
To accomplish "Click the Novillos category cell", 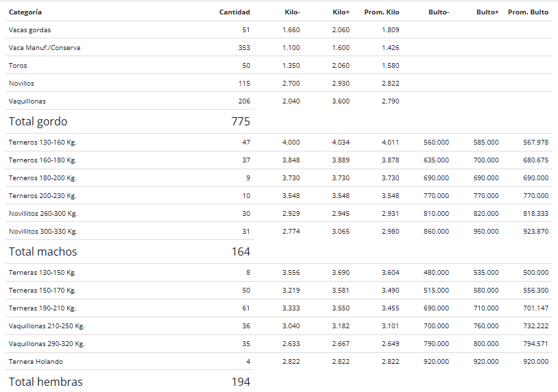I will tap(21, 83).
